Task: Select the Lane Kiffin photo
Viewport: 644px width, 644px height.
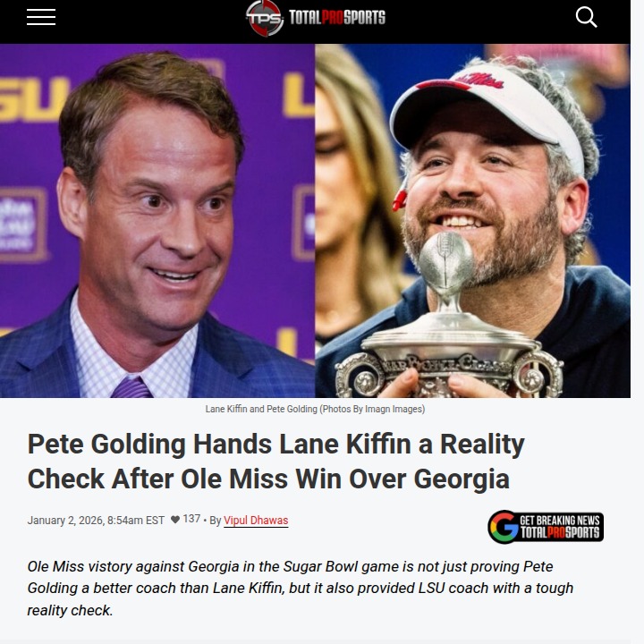Action: (x=157, y=221)
